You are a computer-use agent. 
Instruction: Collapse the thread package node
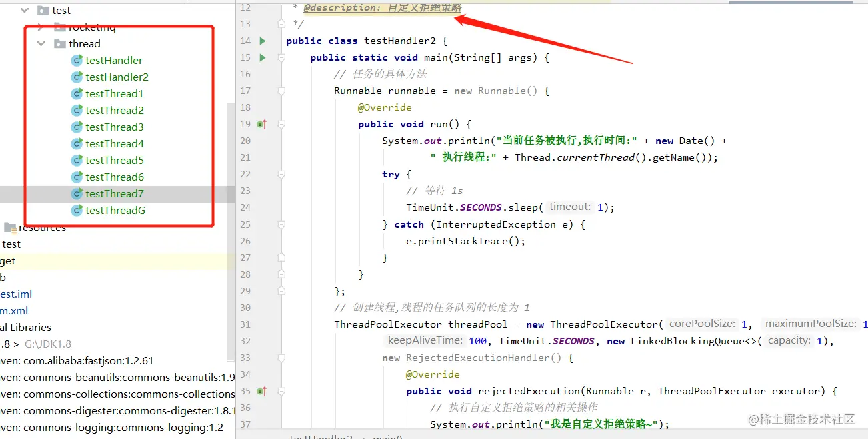click(41, 43)
